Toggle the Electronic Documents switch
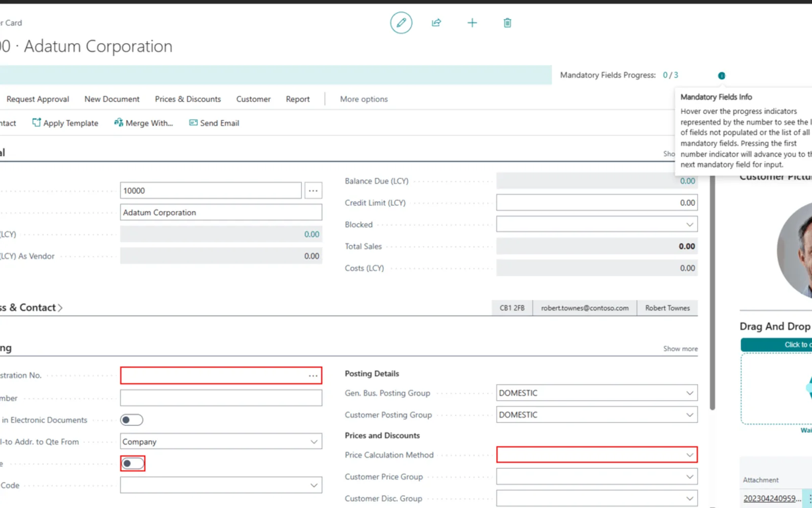The image size is (812, 508). [x=131, y=420]
